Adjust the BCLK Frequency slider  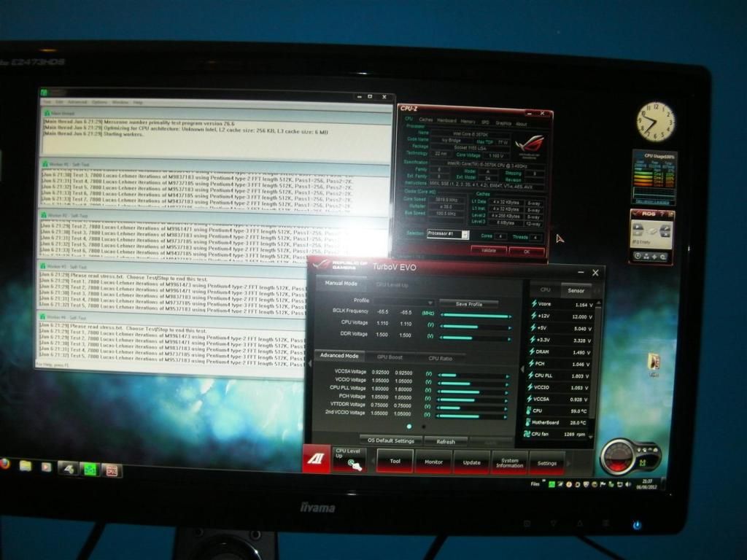(x=475, y=315)
